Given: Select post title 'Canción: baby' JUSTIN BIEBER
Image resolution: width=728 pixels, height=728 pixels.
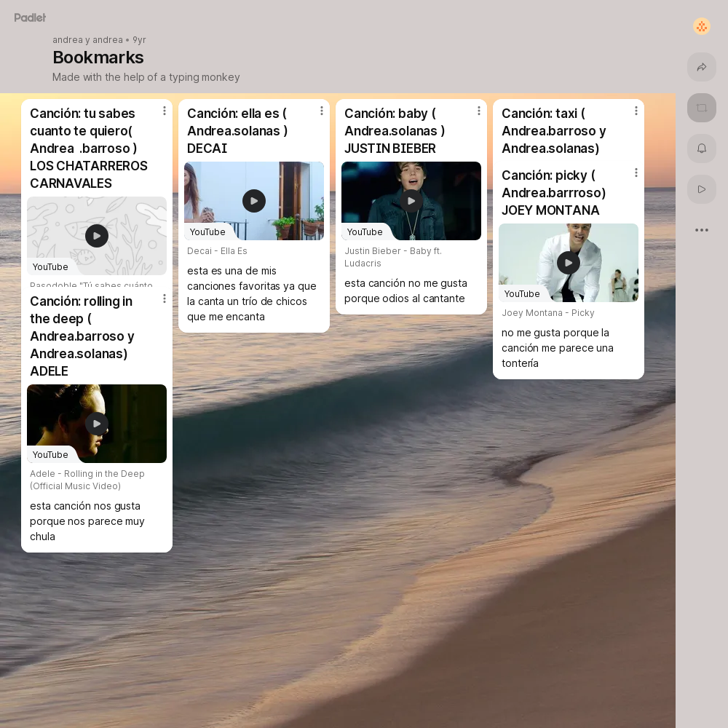Looking at the screenshot, I should click(x=395, y=131).
